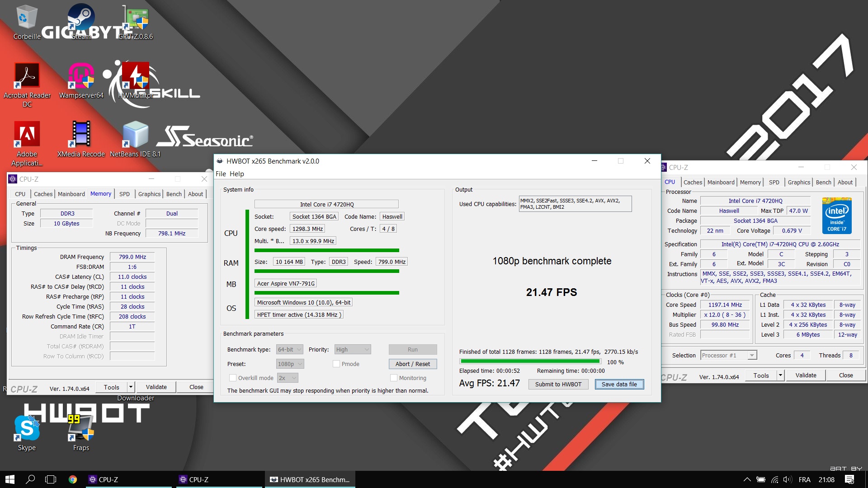Open the taskbar search magnifier
Image resolution: width=868 pixels, height=488 pixels.
tap(30, 479)
